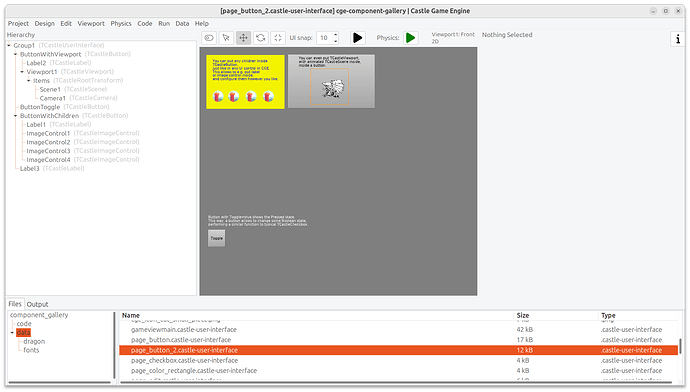Increase the UI snap value

[x=336, y=35]
